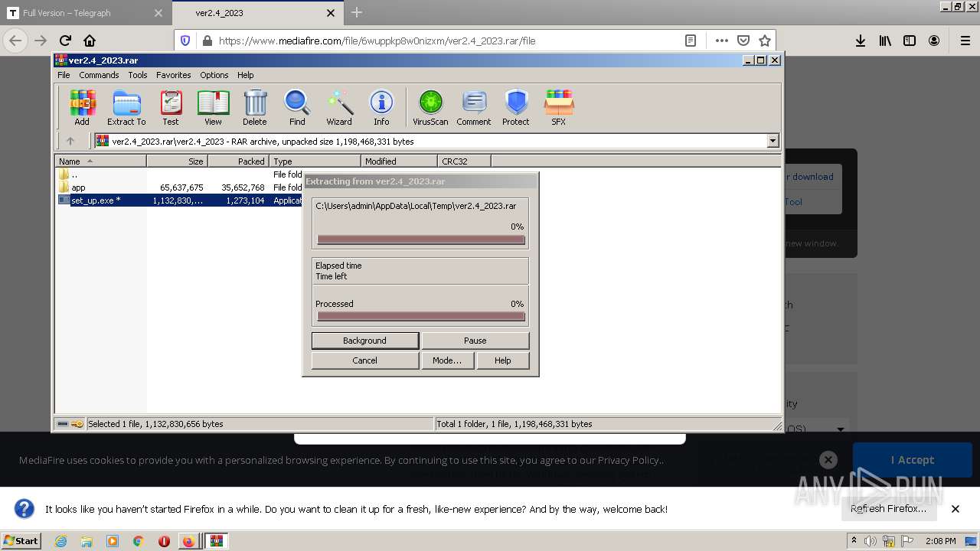Viewport: 980px width, 551px height.
Task: Sort by Packed column header
Action: click(x=238, y=161)
